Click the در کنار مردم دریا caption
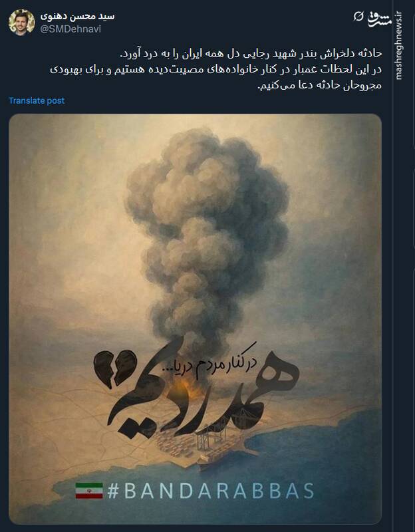 tap(209, 363)
